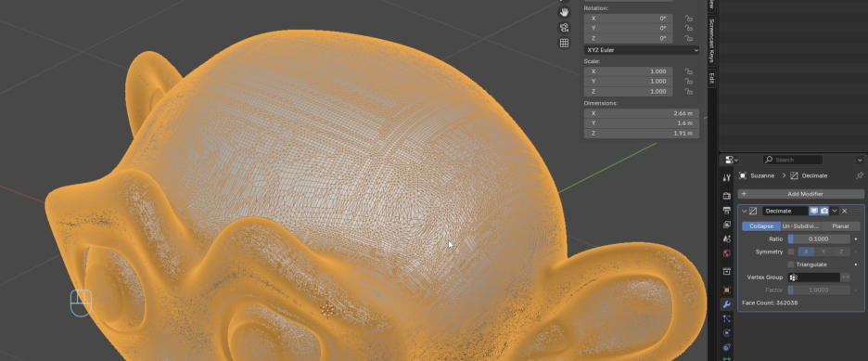Click Suzanne in the properties breadcrumb

pyautogui.click(x=763, y=175)
